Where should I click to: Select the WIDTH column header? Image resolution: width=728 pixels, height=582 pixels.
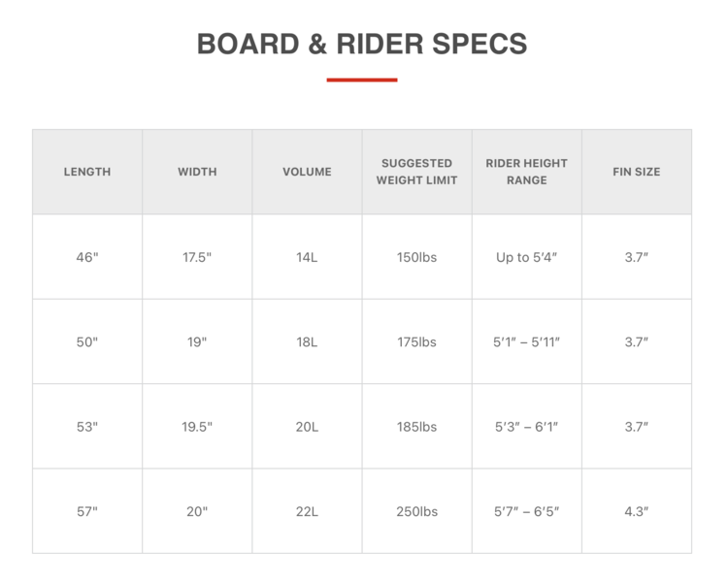coord(197,172)
